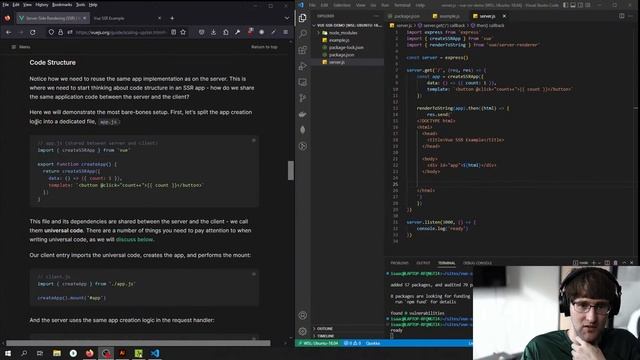This screenshot has width=640, height=360.
Task: Open the Firefox list all tabs dropdown
Action: [287, 18]
